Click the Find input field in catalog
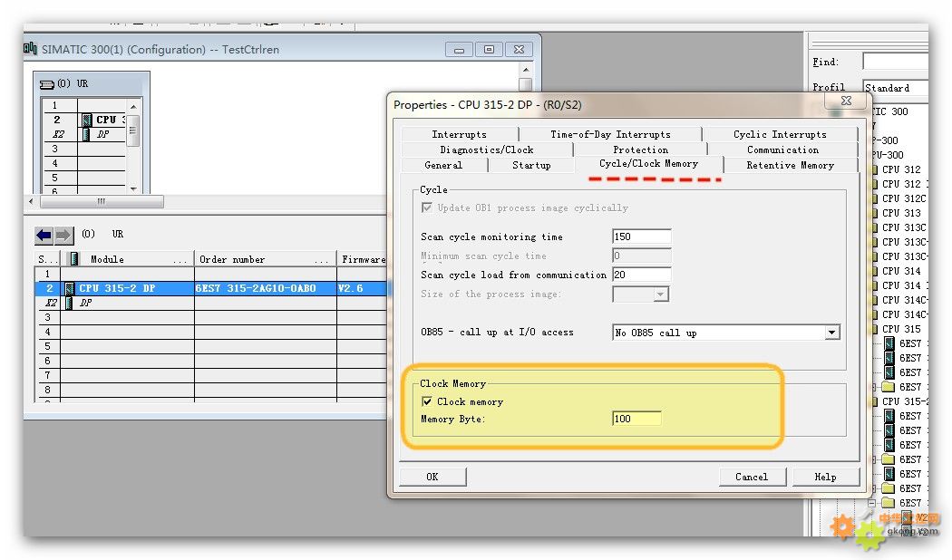This screenshot has height=560, width=952. click(x=896, y=62)
